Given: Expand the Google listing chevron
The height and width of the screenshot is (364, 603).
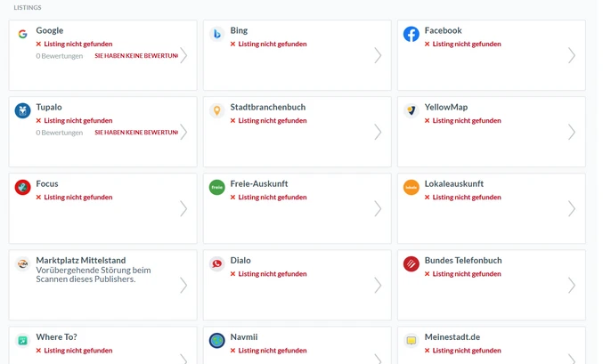Looking at the screenshot, I should pyautogui.click(x=183, y=56).
